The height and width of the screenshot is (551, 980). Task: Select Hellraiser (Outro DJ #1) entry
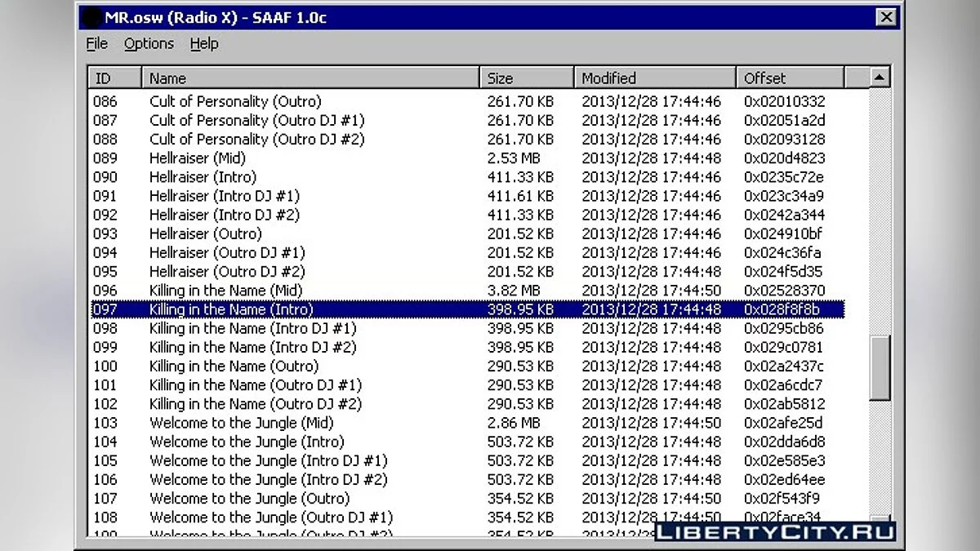(x=227, y=253)
